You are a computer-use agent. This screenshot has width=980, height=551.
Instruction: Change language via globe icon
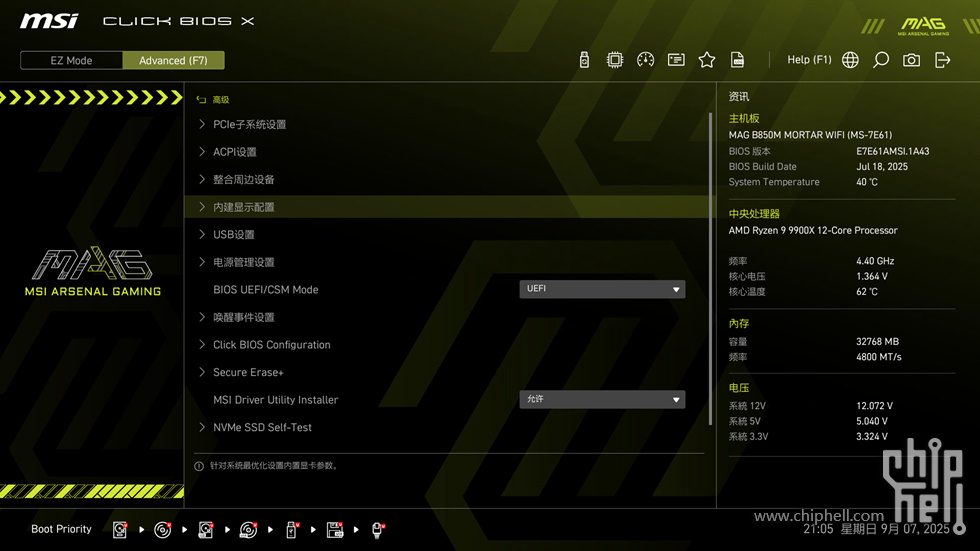click(850, 60)
